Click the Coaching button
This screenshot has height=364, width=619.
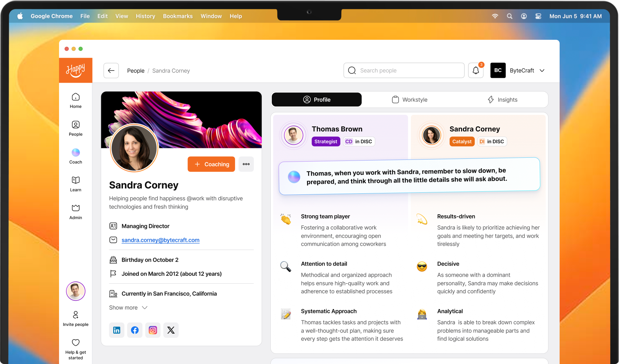(x=211, y=164)
